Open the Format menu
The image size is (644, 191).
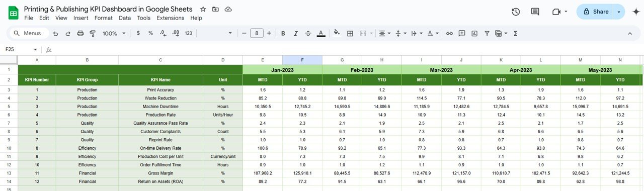[x=104, y=18]
